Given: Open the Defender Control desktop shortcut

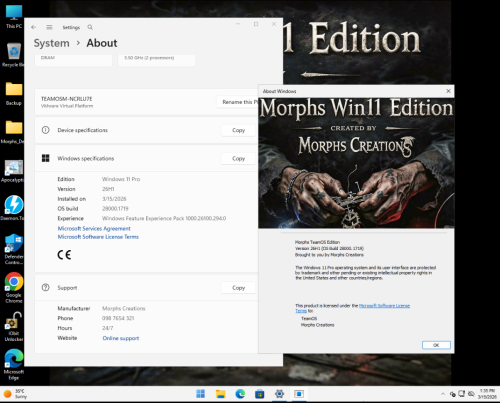Looking at the screenshot, I should coord(14,249).
